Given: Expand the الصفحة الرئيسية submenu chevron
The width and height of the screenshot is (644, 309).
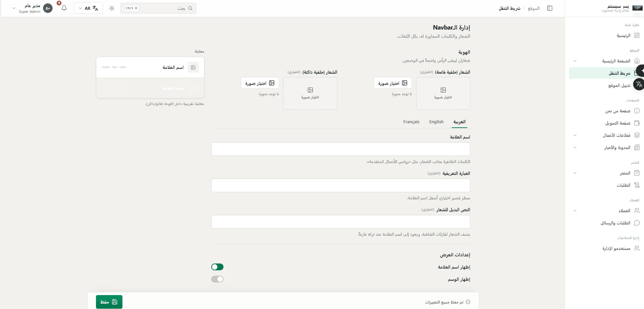Looking at the screenshot, I should (x=575, y=61).
